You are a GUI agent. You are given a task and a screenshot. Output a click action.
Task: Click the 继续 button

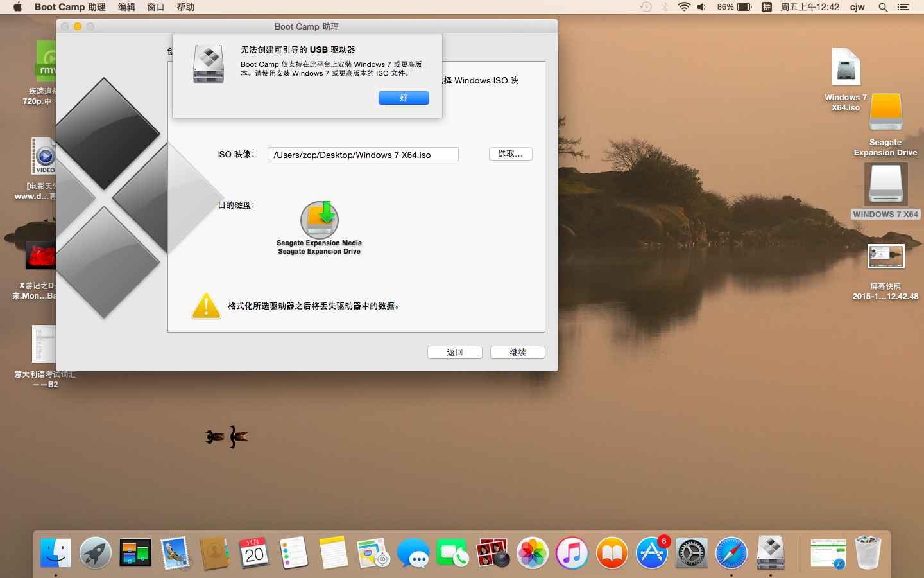click(518, 352)
